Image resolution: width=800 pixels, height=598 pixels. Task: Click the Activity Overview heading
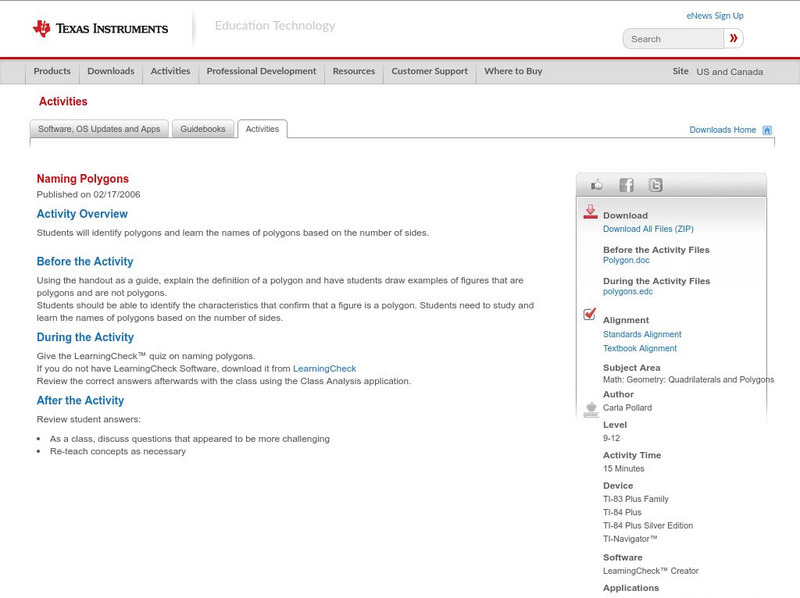pyautogui.click(x=82, y=214)
